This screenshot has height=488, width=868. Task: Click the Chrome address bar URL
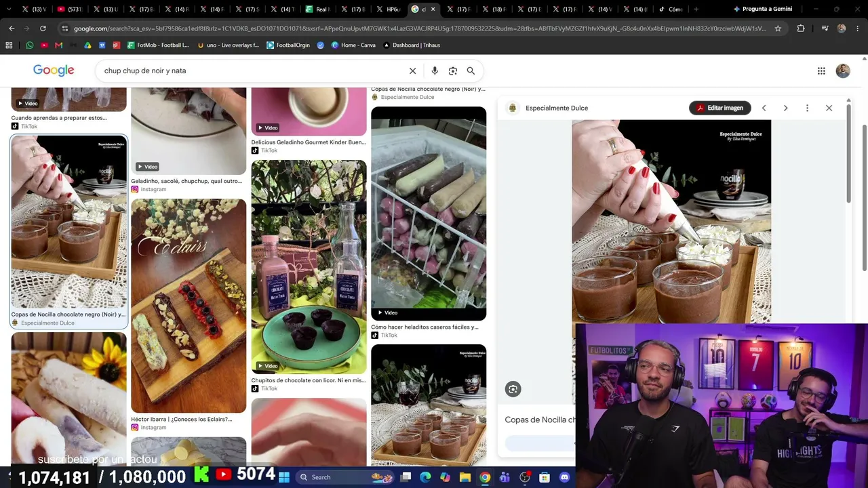click(420, 28)
